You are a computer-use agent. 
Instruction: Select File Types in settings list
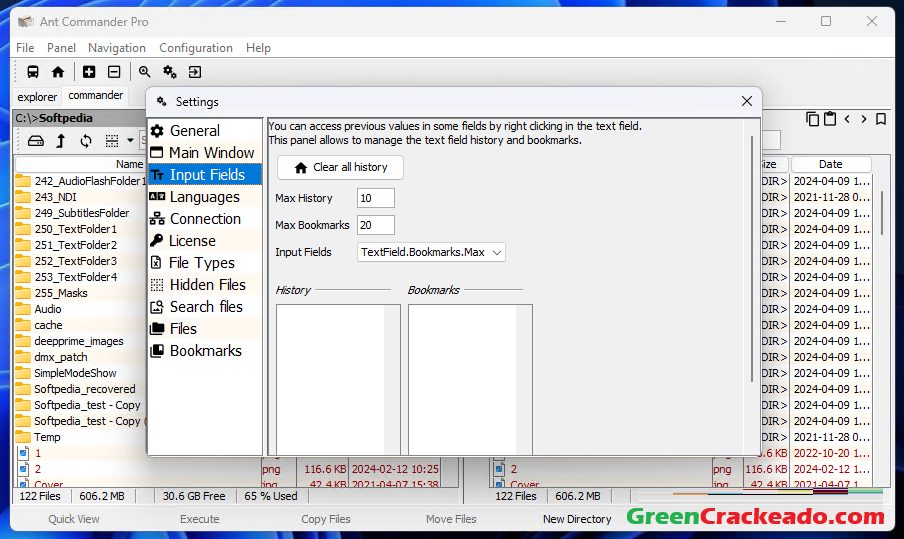tap(201, 263)
